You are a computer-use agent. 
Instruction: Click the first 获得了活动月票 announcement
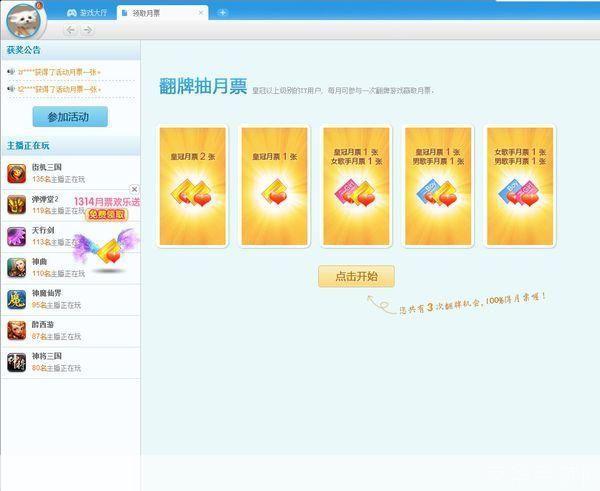59,72
